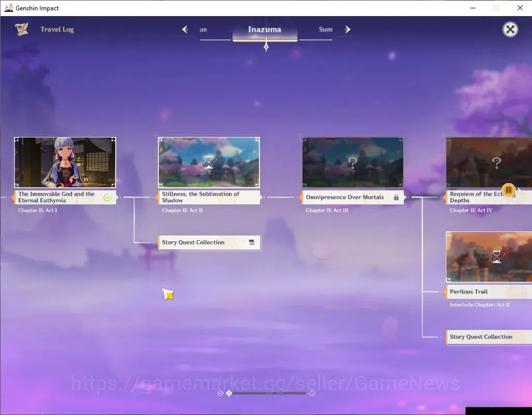Click the left diamond arrow of the scroll bar
The image size is (532, 415).
[220, 393]
